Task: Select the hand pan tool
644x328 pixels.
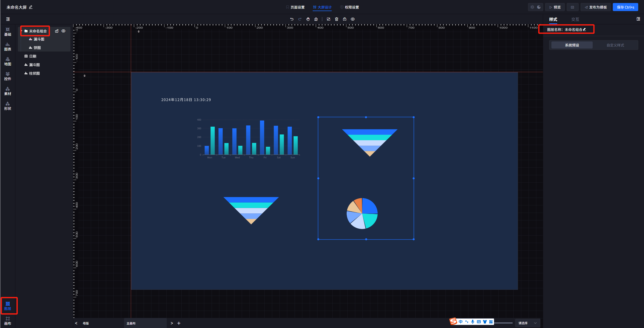Action: pyautogui.click(x=308, y=19)
